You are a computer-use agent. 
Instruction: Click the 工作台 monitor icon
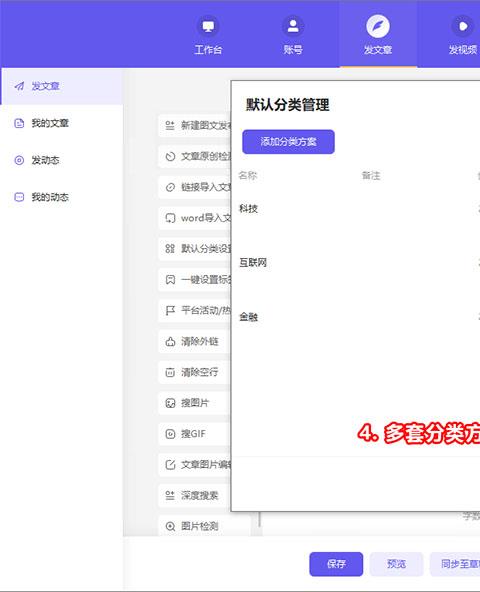[208, 26]
